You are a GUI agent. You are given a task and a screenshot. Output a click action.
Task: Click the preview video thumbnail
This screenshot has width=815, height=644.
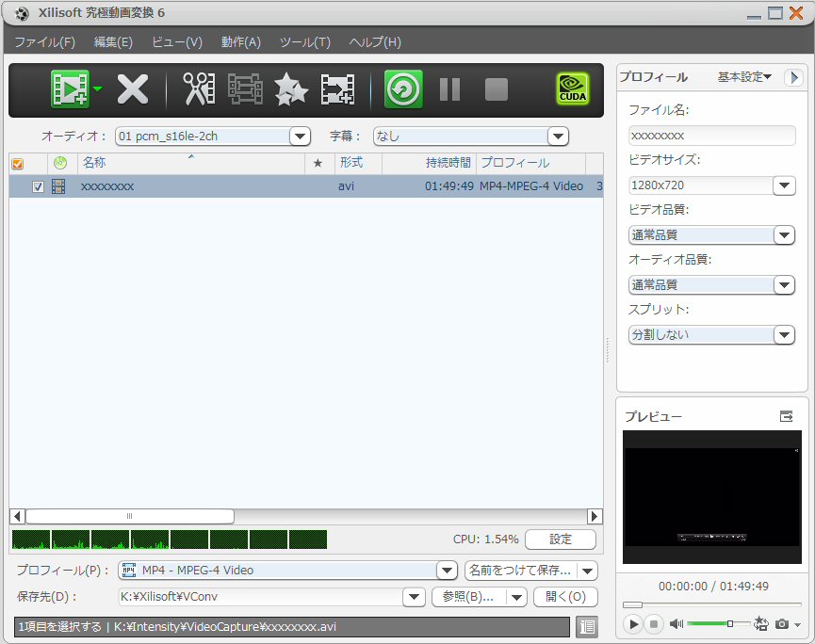[712, 497]
